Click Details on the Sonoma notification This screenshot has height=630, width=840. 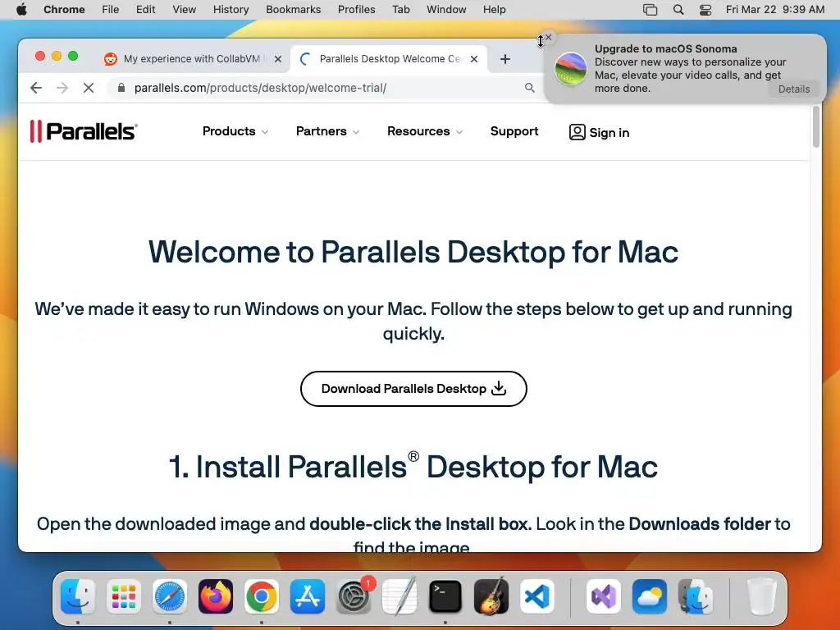(794, 89)
